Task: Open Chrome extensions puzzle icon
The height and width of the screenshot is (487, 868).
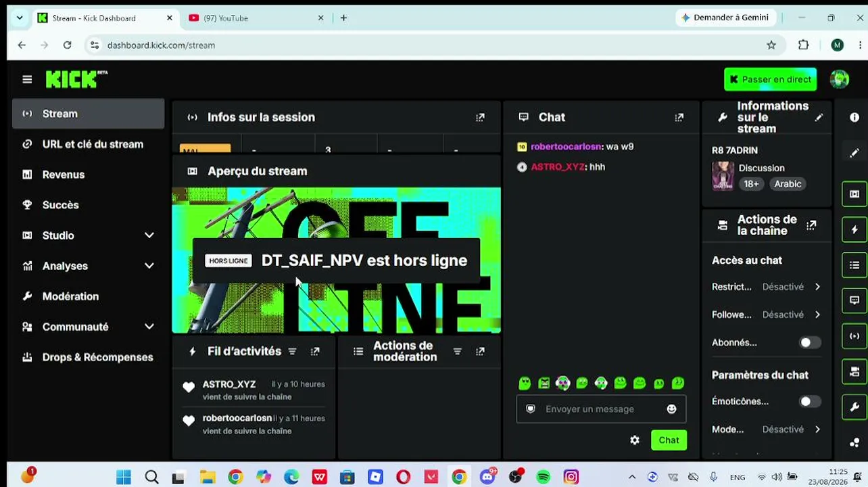Action: coord(803,45)
